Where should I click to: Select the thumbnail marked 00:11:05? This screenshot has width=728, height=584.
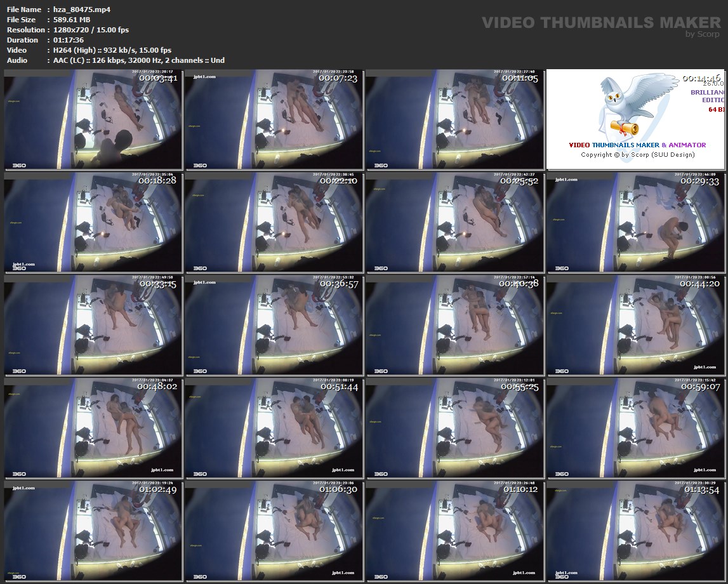click(454, 119)
